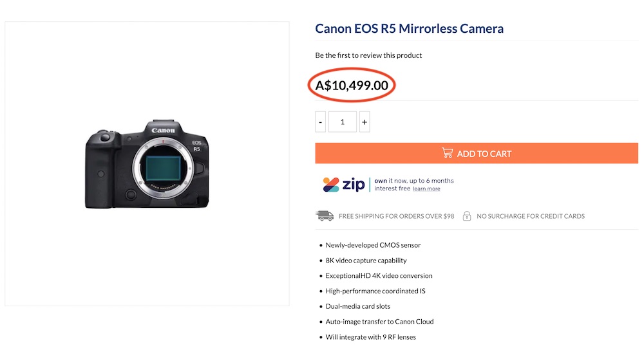Click the Dual-media card slots bullet
This screenshot has height=350, width=644.
[357, 306]
